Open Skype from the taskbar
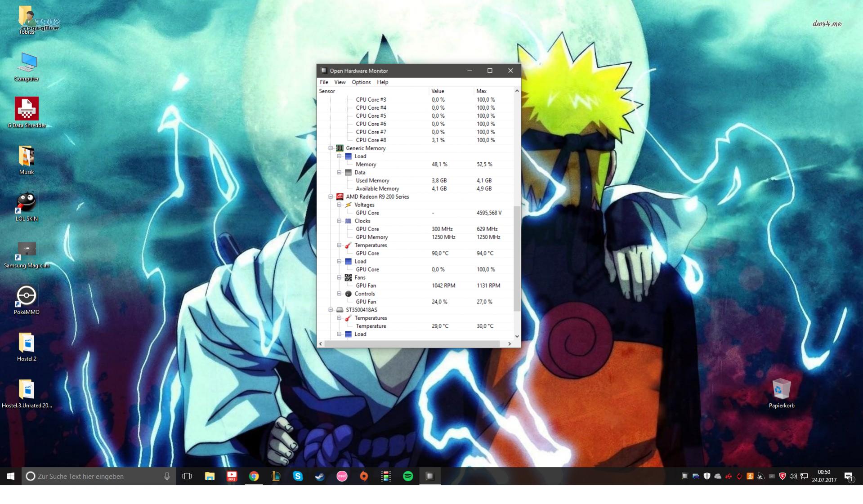863x504 pixels. point(298,476)
